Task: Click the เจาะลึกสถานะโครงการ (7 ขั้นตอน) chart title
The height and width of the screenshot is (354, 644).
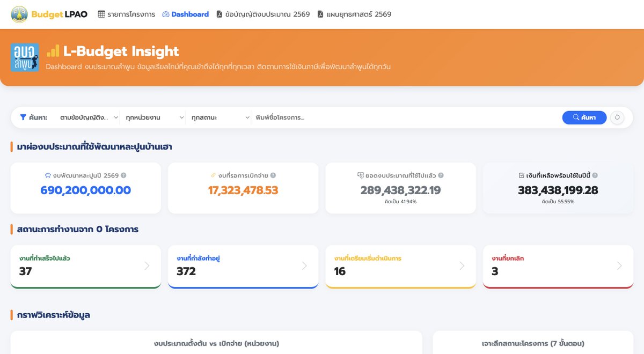Action: coord(533,343)
